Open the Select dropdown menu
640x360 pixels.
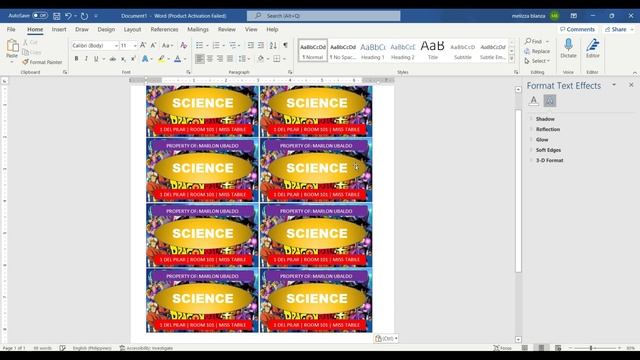tap(537, 61)
